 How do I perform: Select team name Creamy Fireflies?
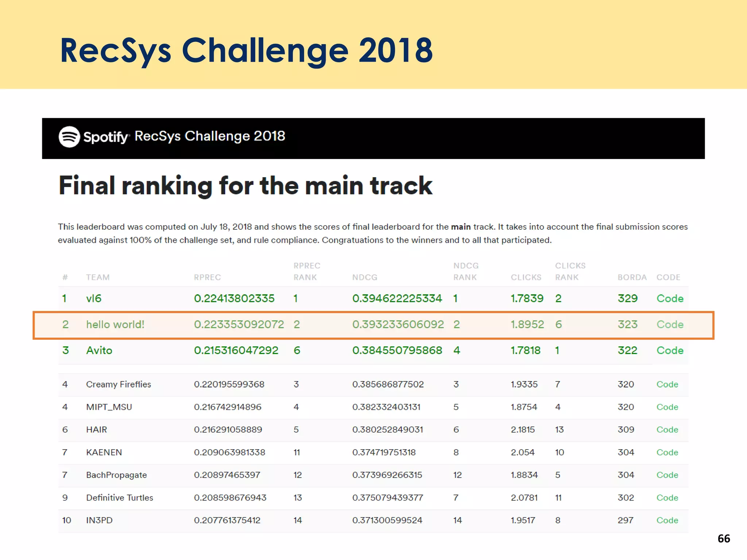click(x=119, y=384)
